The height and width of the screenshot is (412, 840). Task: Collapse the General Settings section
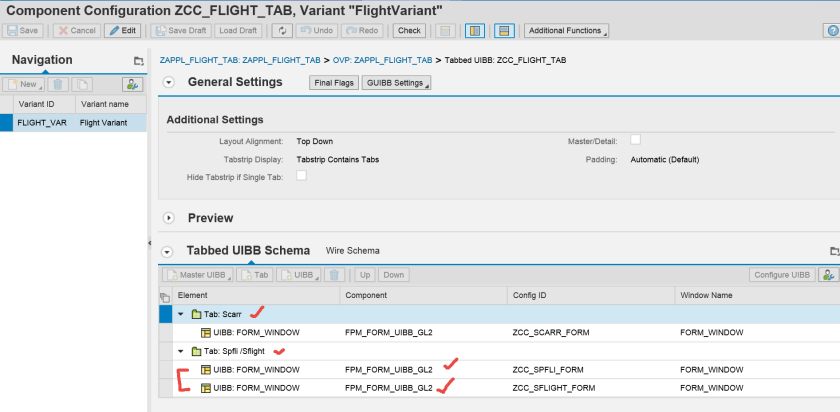[169, 83]
